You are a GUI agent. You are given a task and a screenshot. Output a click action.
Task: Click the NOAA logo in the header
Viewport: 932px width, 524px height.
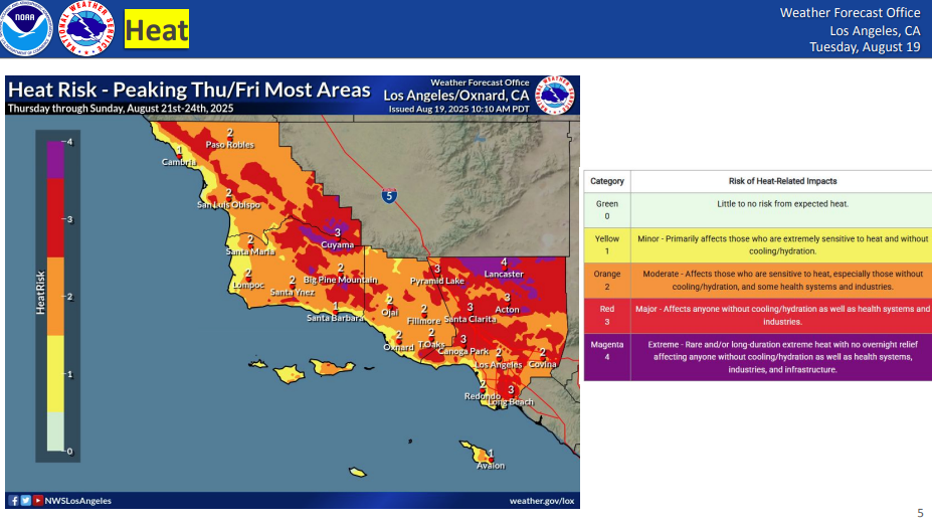coord(25,29)
